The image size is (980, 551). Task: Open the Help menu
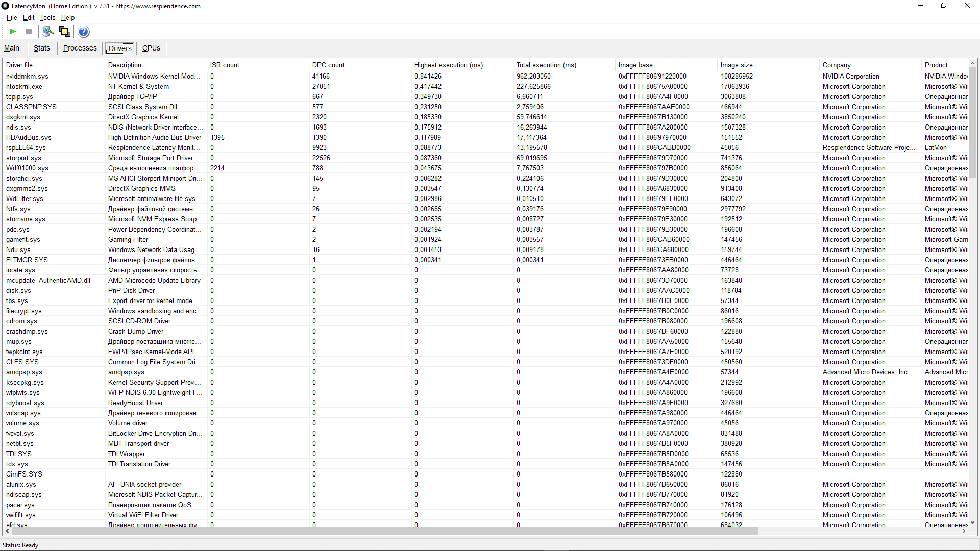click(x=68, y=17)
